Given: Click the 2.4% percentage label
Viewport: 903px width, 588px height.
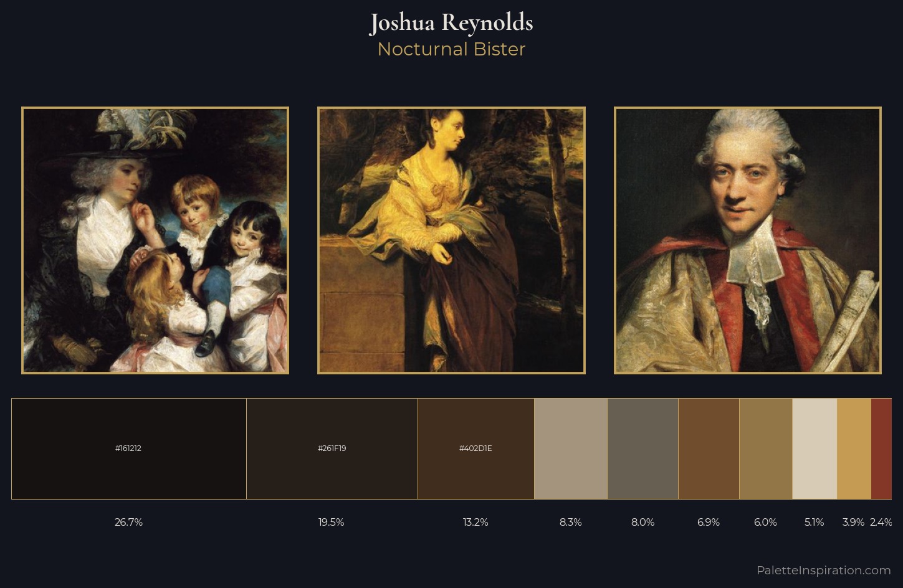Looking at the screenshot, I should (x=881, y=522).
